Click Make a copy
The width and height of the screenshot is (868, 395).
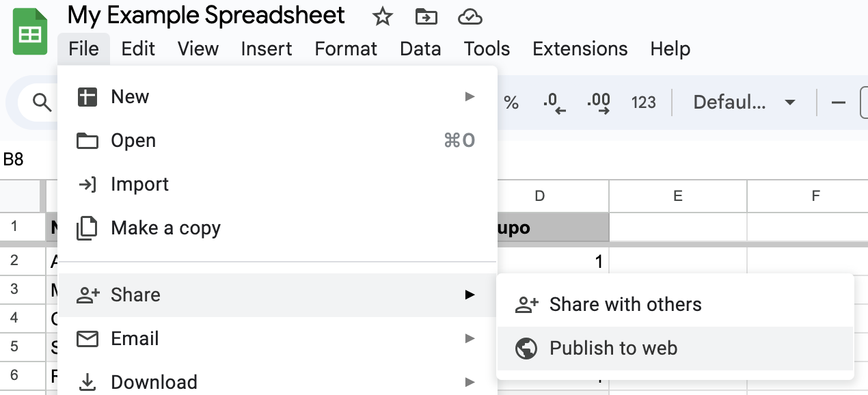(165, 228)
